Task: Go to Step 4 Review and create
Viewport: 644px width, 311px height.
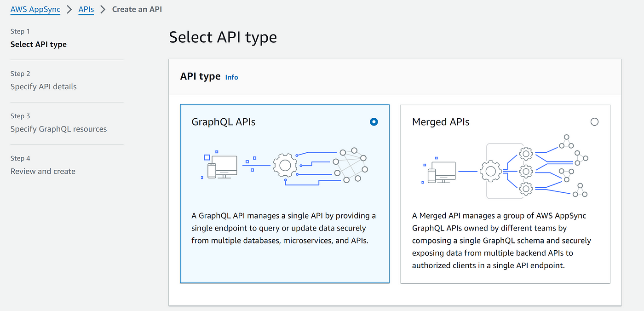Action: [x=43, y=165]
